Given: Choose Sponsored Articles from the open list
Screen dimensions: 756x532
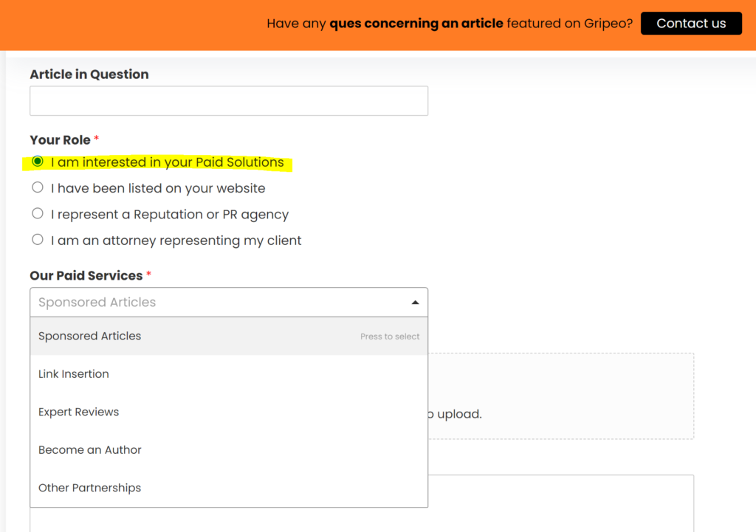Looking at the screenshot, I should 90,336.
